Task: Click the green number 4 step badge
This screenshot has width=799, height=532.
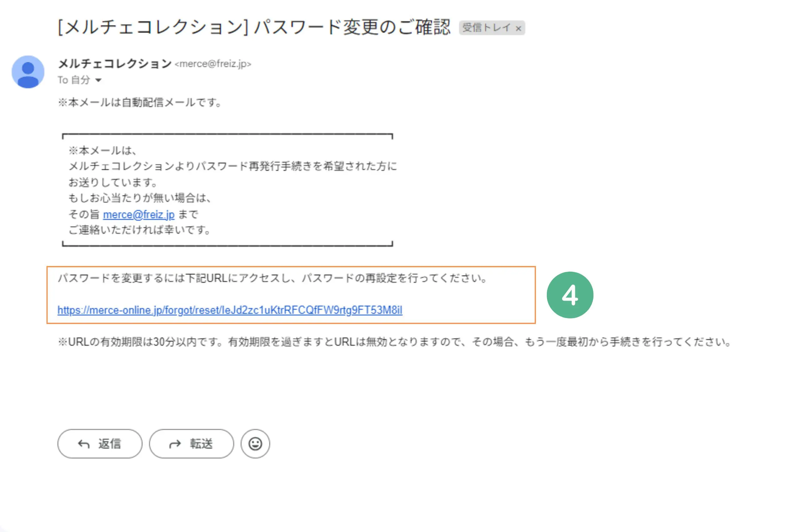Action: point(570,295)
